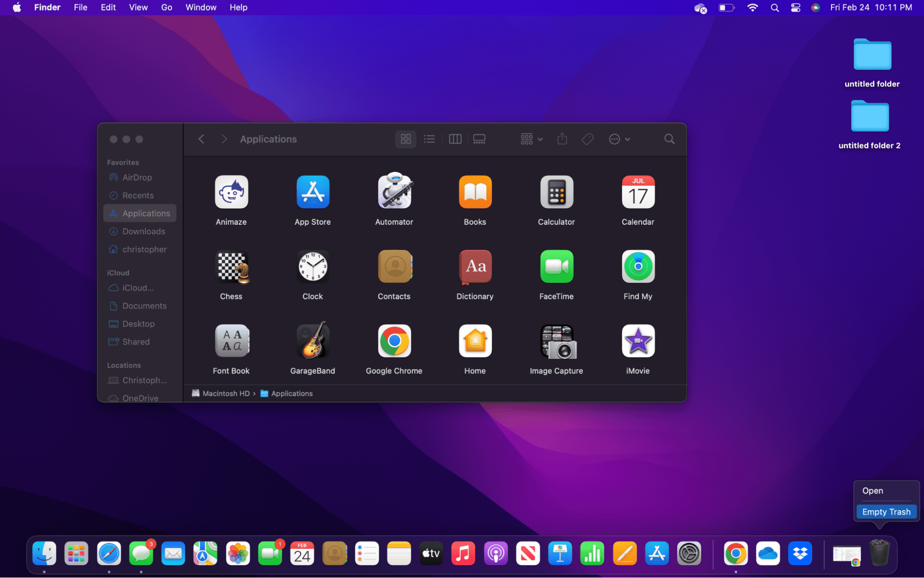The width and height of the screenshot is (924, 578).
Task: Switch Finder to list view
Action: (x=429, y=139)
